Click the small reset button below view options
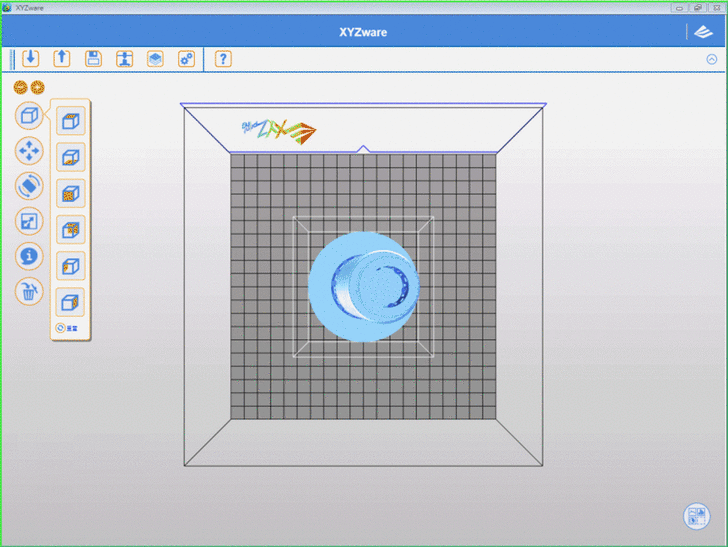This screenshot has width=728, height=547. click(61, 328)
